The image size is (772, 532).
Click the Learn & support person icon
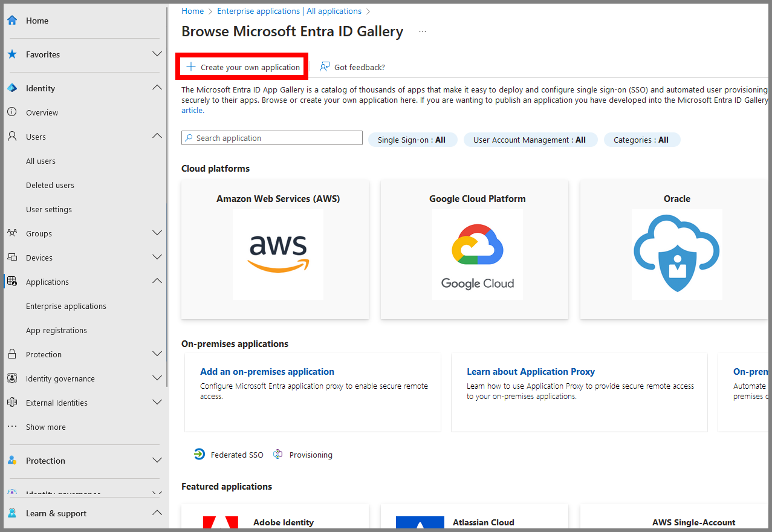click(x=12, y=513)
